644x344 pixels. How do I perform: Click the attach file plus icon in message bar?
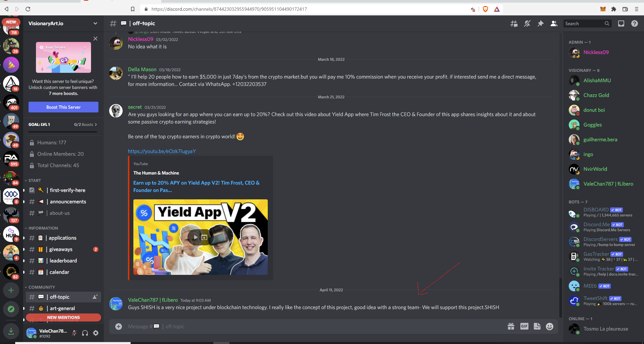point(119,327)
